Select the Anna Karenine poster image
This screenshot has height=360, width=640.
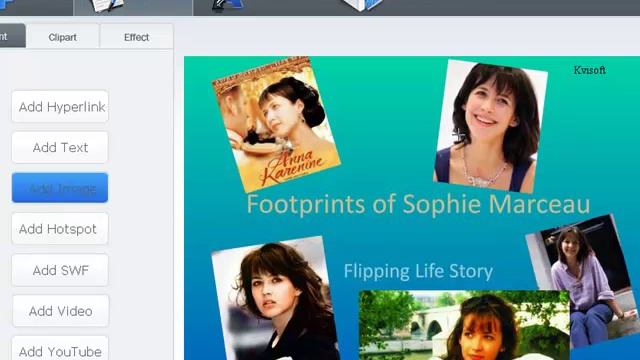[276, 124]
